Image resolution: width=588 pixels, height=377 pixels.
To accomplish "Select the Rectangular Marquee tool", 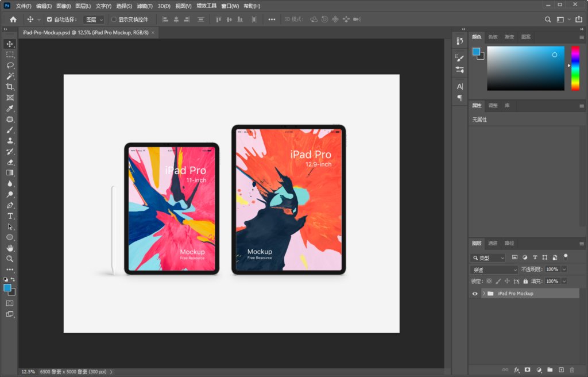I will pos(10,55).
